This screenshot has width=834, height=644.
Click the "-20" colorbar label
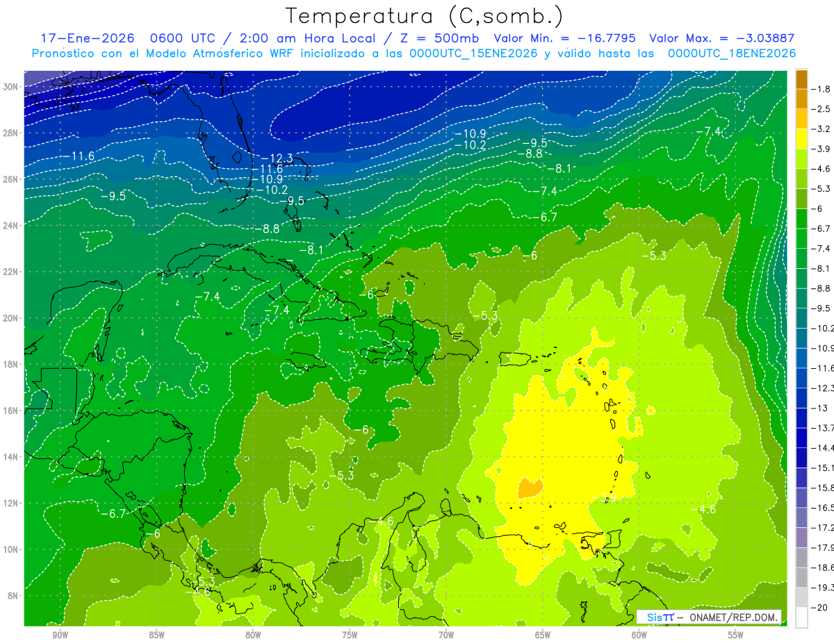point(819,607)
